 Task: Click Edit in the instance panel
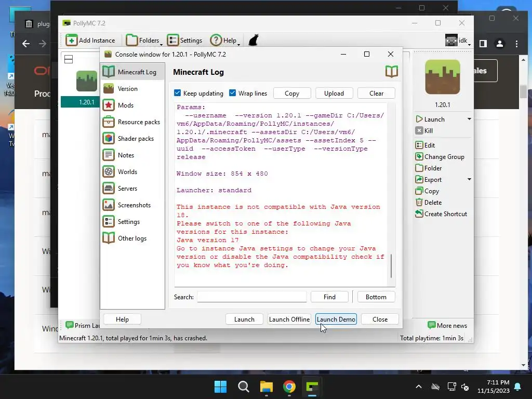(x=425, y=145)
